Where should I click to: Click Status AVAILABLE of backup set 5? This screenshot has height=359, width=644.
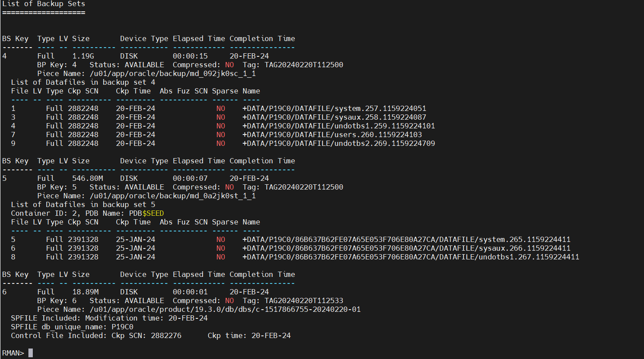[144, 187]
